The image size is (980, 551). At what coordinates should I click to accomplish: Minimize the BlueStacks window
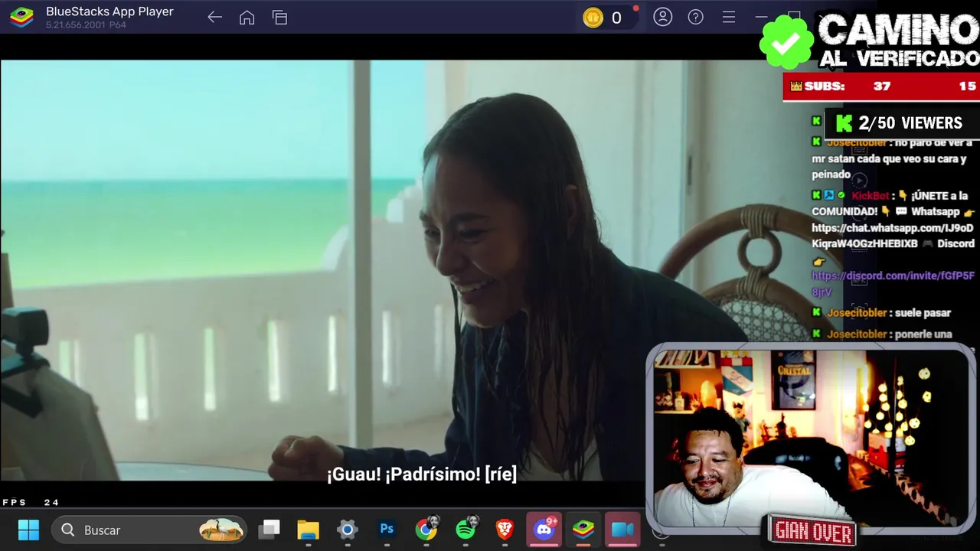click(761, 17)
